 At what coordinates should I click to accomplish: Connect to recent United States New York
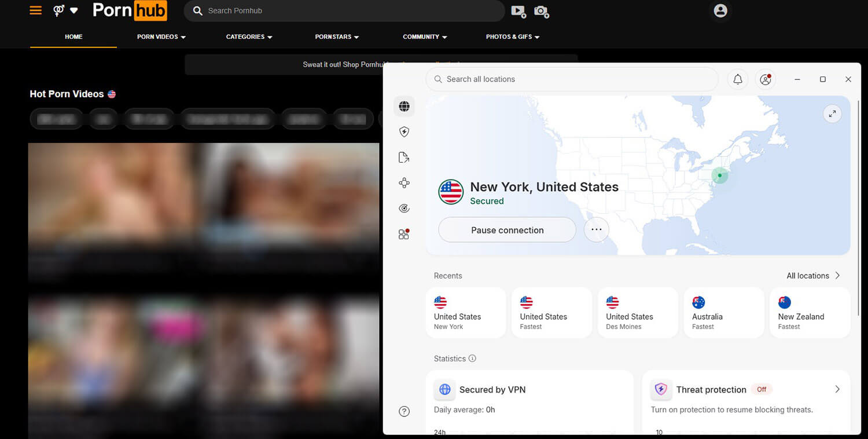coord(466,313)
